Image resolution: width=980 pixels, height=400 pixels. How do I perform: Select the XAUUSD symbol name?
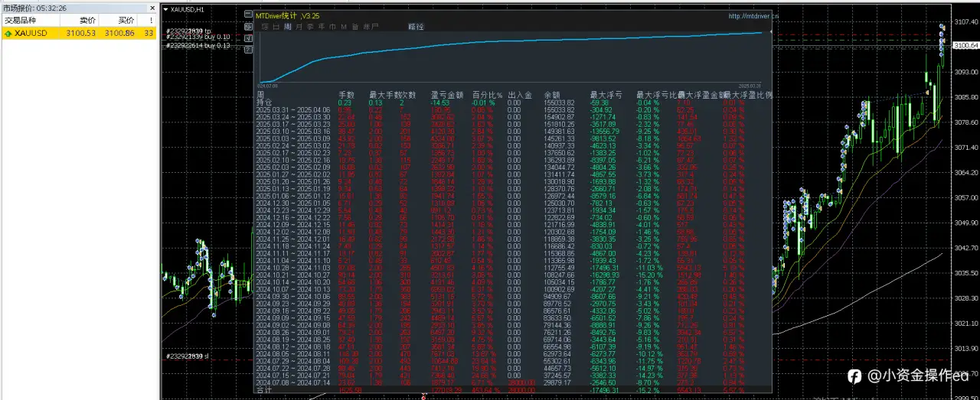(x=31, y=34)
